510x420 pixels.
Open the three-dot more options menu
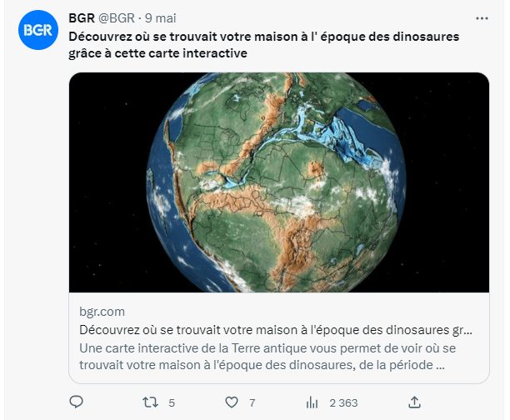pos(482,18)
